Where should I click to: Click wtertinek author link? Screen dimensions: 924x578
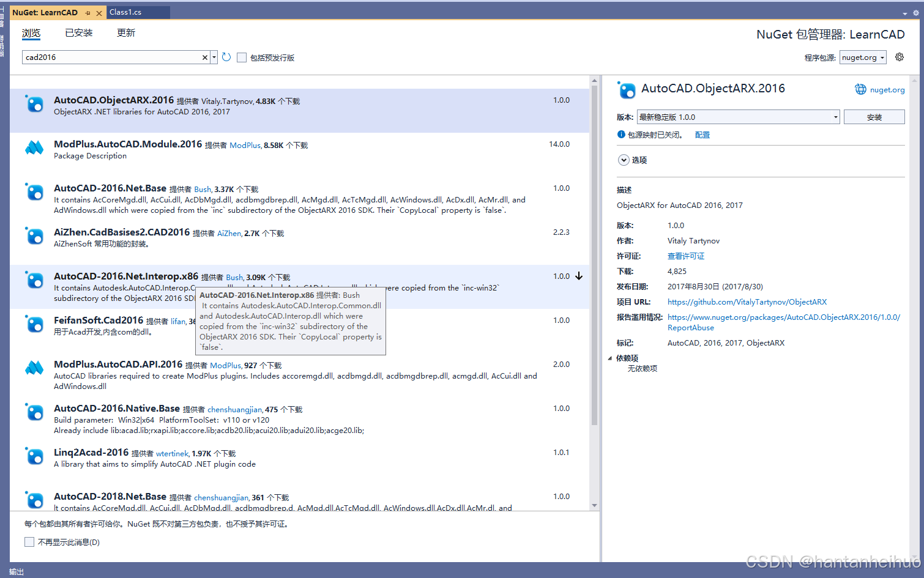click(172, 454)
